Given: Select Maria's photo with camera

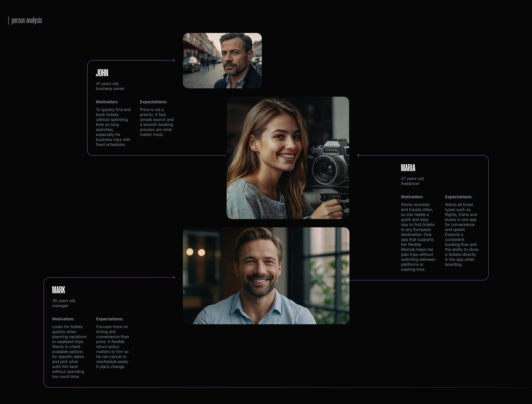Looking at the screenshot, I should [288, 158].
